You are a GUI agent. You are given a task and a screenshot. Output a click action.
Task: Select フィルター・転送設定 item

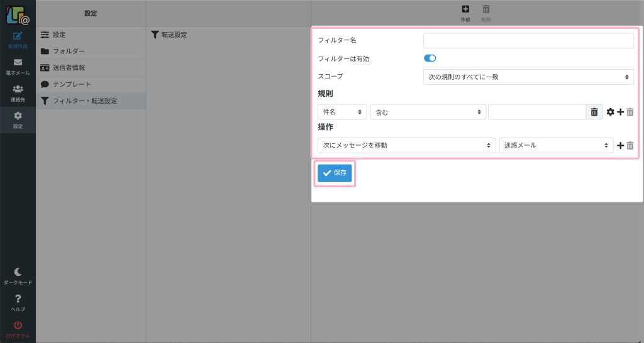[x=91, y=101]
